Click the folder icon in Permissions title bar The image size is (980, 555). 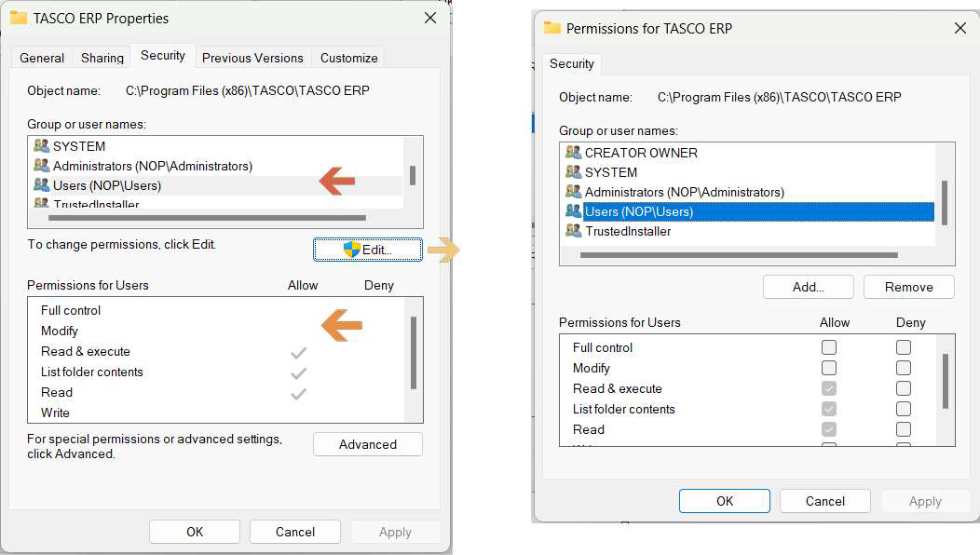pyautogui.click(x=552, y=28)
